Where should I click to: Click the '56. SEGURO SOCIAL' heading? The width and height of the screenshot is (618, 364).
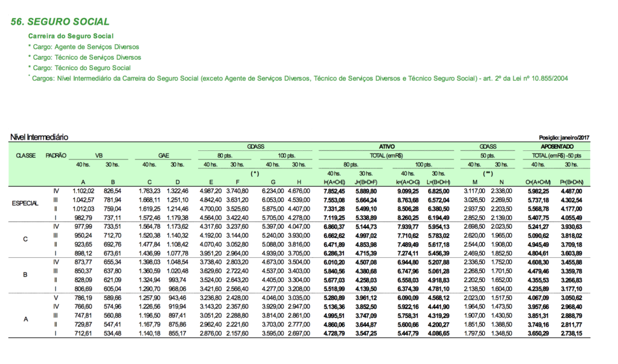point(60,22)
